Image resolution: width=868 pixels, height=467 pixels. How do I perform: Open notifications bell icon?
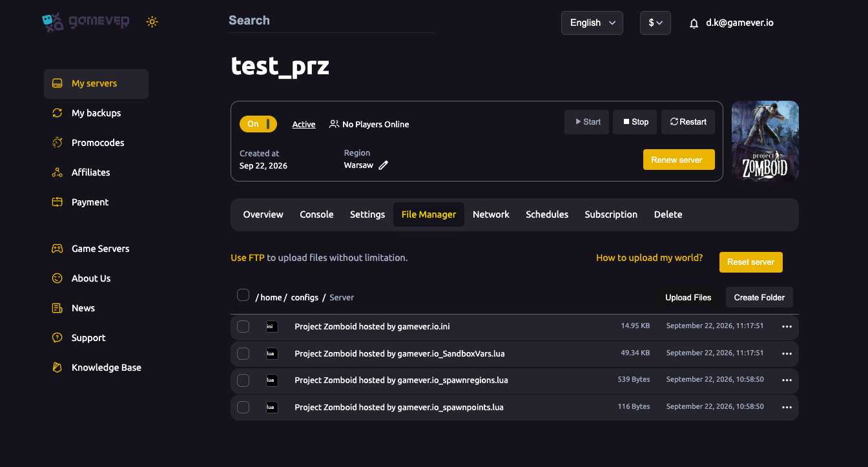(694, 23)
